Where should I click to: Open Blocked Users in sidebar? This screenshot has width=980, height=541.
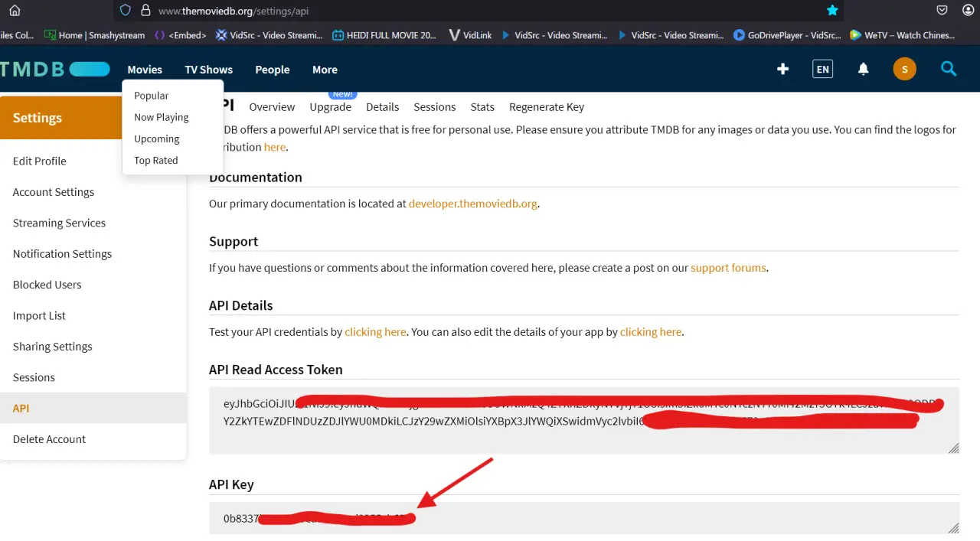[47, 285]
